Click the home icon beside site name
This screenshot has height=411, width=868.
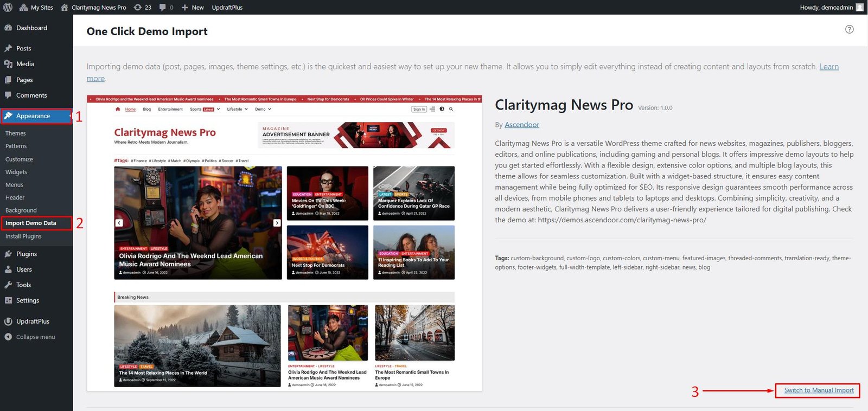point(65,8)
